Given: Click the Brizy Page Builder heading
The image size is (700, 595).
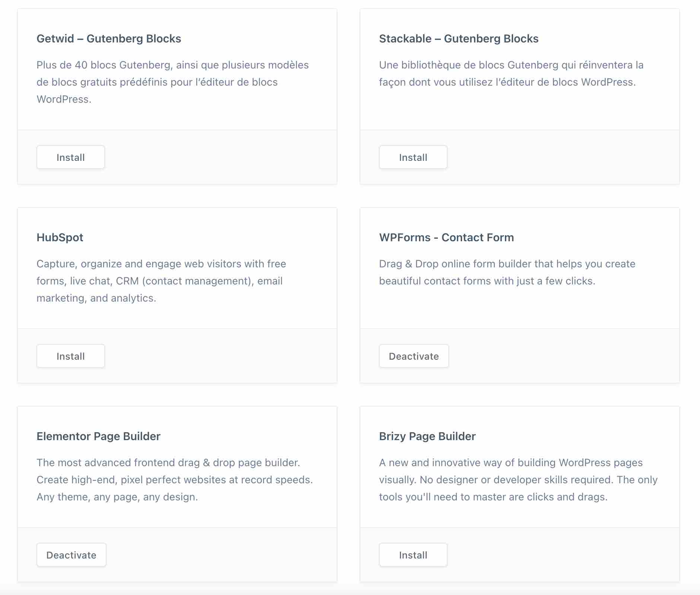Looking at the screenshot, I should (427, 436).
